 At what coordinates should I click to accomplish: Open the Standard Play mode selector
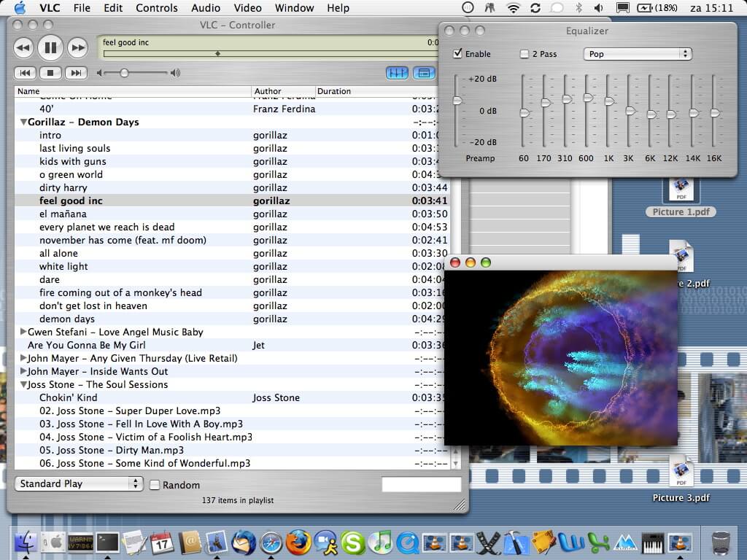click(78, 483)
